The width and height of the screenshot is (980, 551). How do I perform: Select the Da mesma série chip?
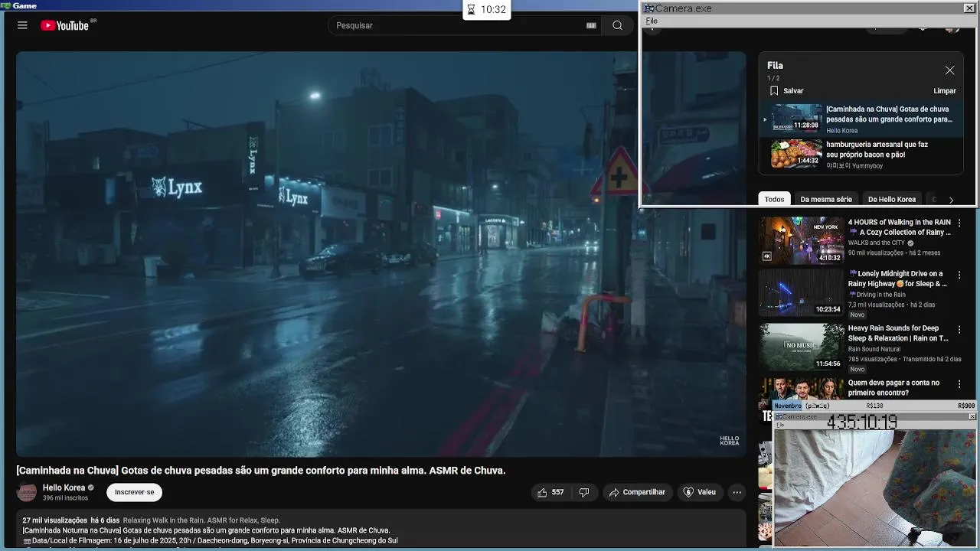[826, 199]
